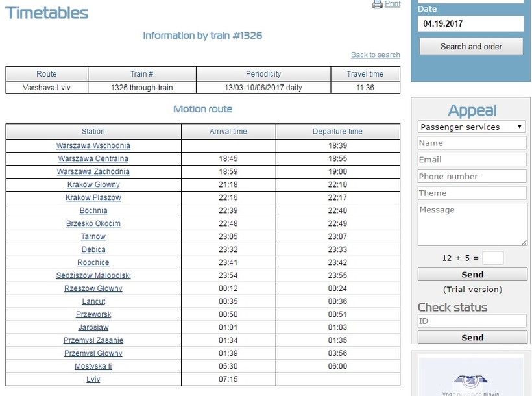Viewport: 532px width, 396px height.
Task: Click into the Email field
Action: point(472,160)
